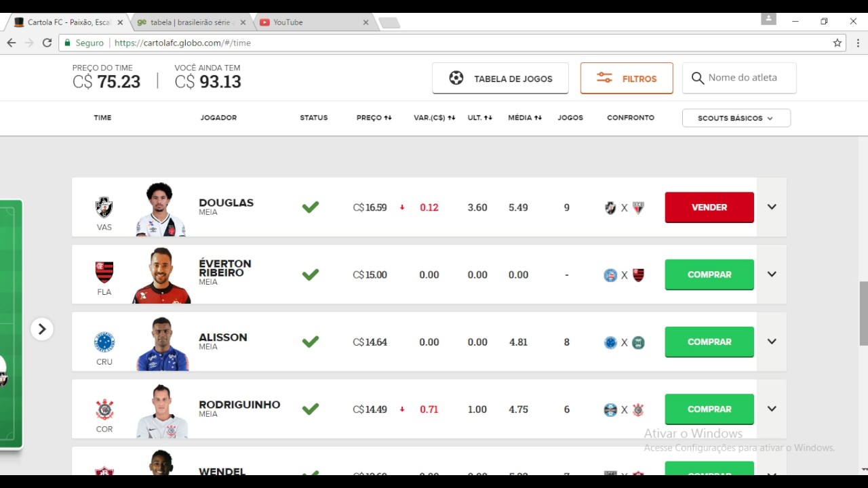Click the Vasco crest in Douglas matchup
868x488 pixels.
[x=610, y=207]
